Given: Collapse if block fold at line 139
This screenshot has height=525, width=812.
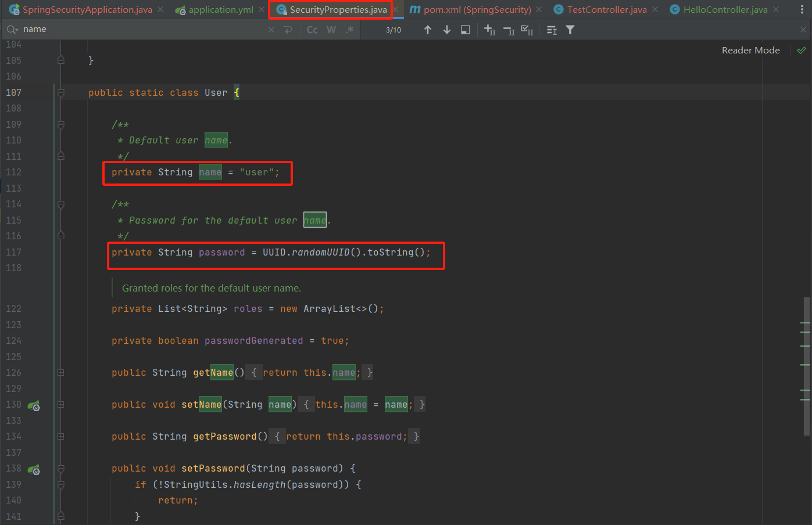Looking at the screenshot, I should click(x=61, y=484).
